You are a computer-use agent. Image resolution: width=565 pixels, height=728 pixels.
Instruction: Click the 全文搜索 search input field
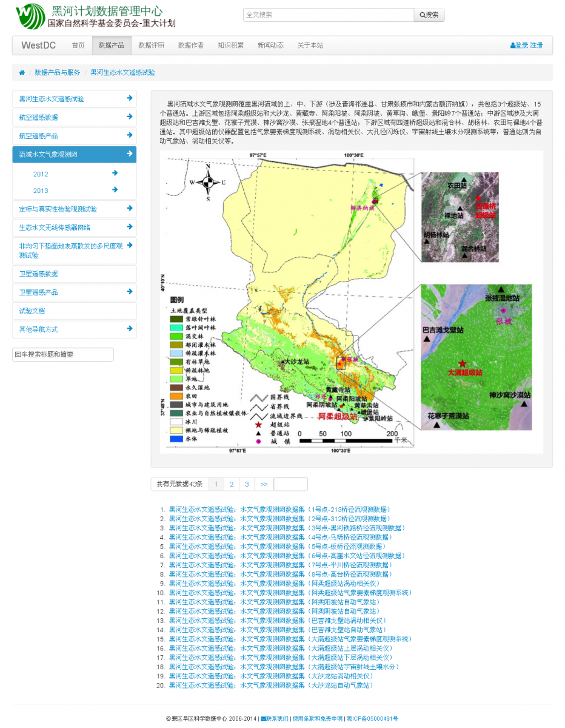pyautogui.click(x=328, y=15)
